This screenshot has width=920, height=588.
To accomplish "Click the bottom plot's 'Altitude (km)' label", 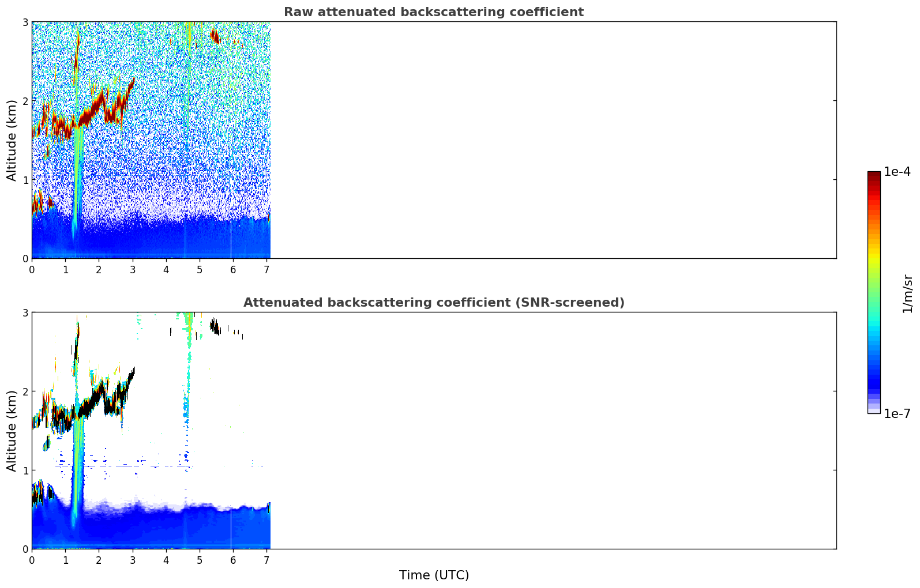I will point(12,431).
